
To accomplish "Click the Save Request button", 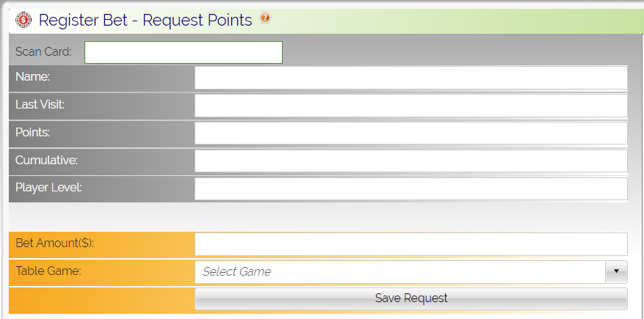I will pos(410,298).
